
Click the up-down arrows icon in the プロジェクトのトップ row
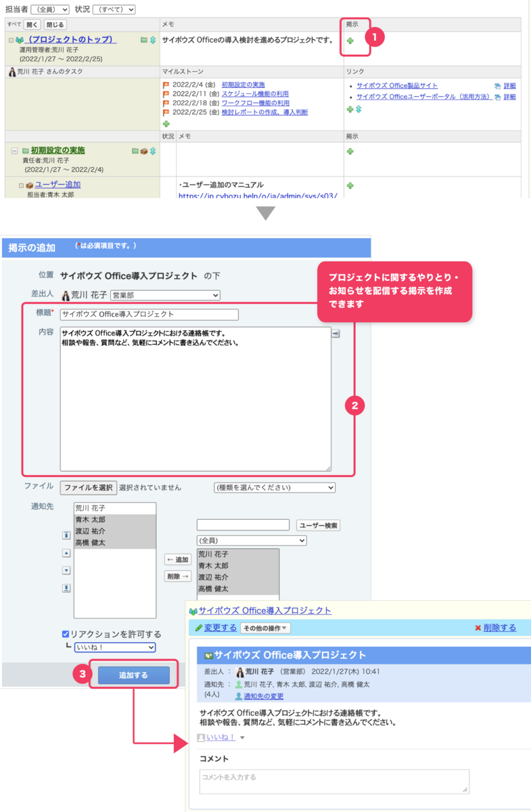coord(152,40)
